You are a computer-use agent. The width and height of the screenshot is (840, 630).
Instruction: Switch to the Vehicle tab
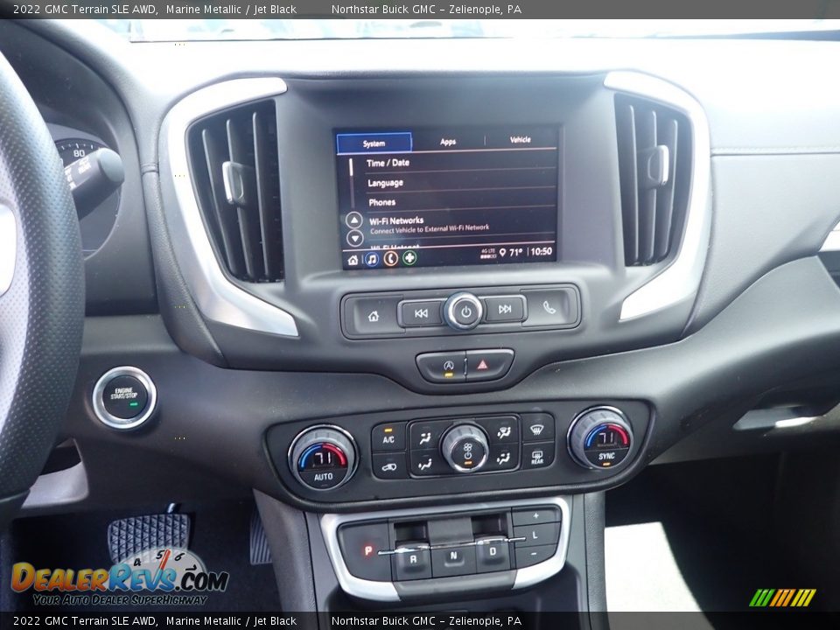tap(520, 139)
